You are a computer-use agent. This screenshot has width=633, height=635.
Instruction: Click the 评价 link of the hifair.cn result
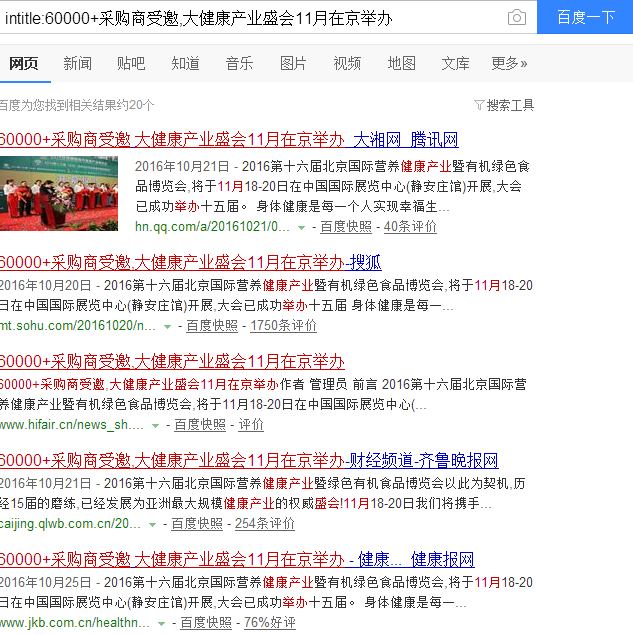pyautogui.click(x=251, y=425)
